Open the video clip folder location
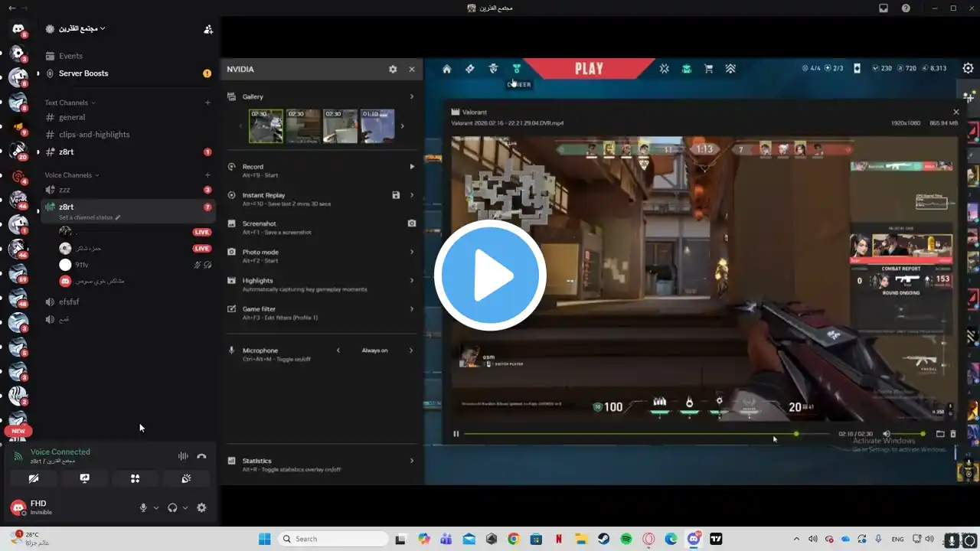Viewport: 980px width, 551px height. point(940,434)
